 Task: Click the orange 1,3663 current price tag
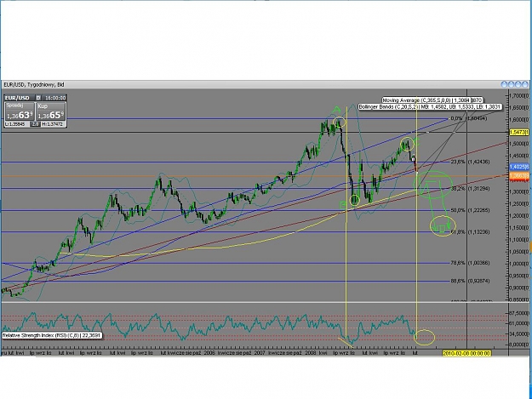click(x=519, y=175)
